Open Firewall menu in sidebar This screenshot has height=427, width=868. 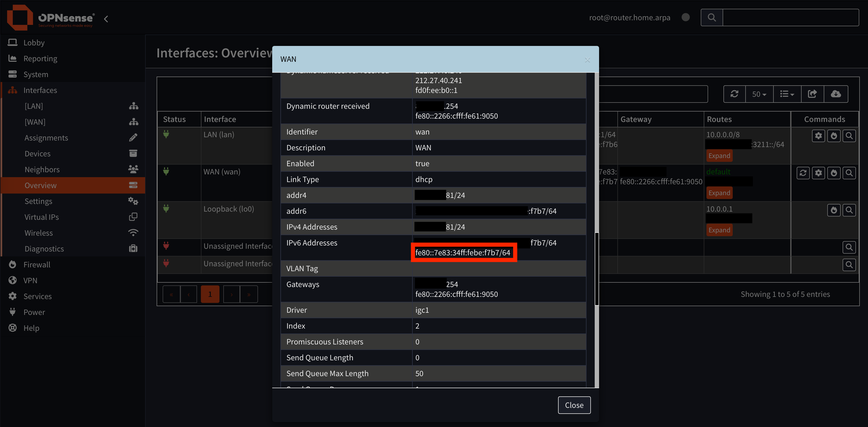37,265
